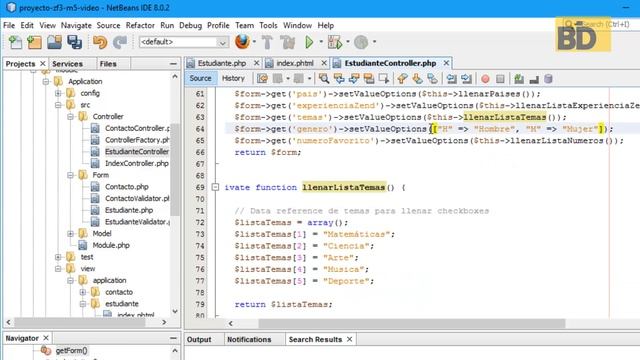Click the Debug Project icon

335,42
